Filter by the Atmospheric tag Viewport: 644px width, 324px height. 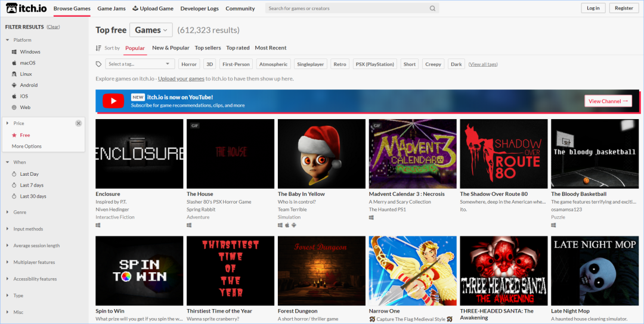click(x=274, y=64)
